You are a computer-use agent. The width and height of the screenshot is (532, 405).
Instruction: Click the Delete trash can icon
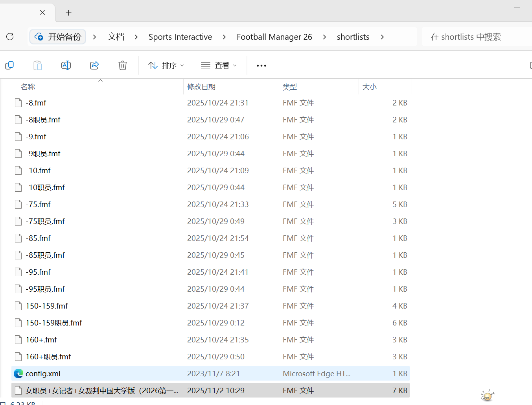(x=123, y=65)
